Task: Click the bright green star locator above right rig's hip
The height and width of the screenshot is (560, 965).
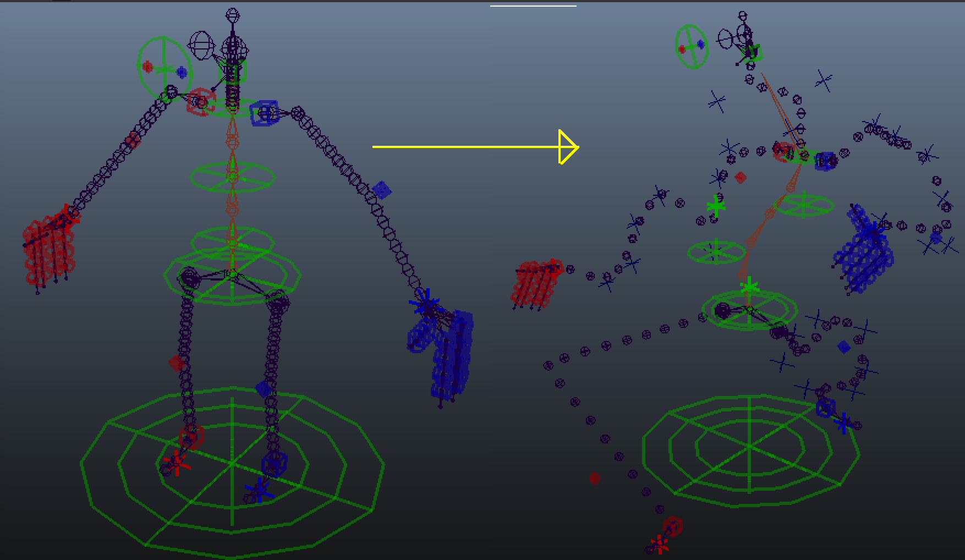Action: pos(749,287)
